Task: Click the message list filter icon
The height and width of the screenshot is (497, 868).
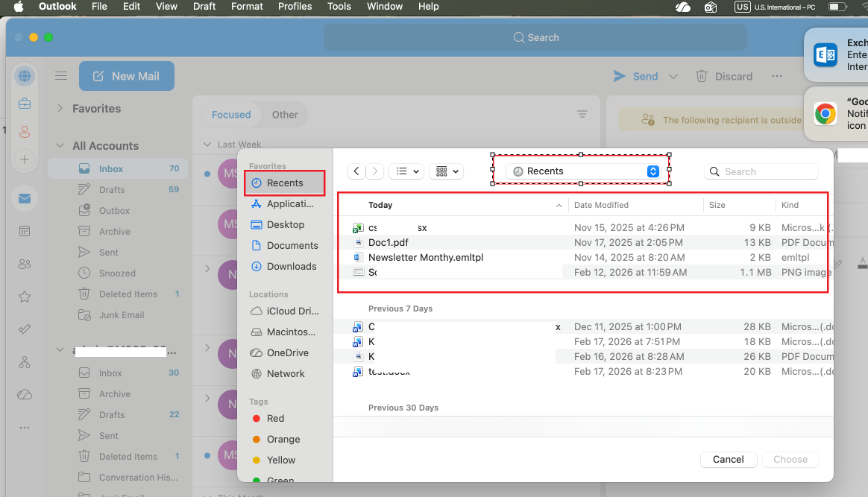Action: coord(582,114)
